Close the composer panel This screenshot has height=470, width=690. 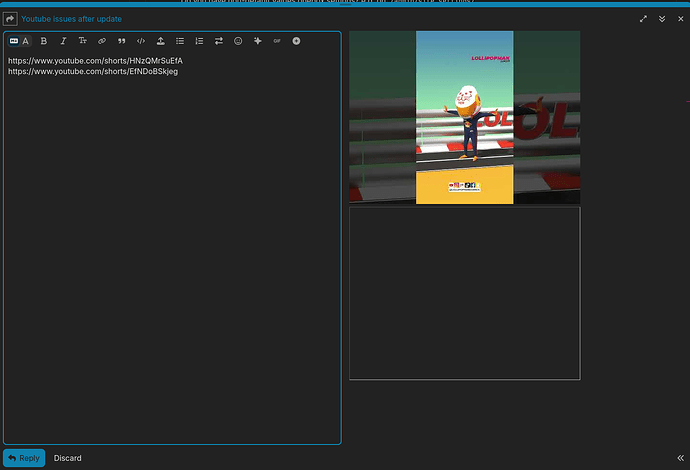coord(680,19)
